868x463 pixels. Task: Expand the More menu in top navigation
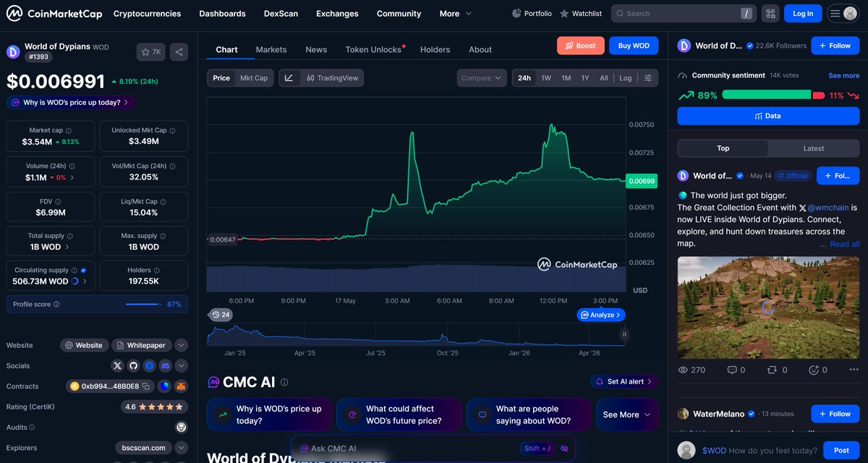pyautogui.click(x=456, y=13)
